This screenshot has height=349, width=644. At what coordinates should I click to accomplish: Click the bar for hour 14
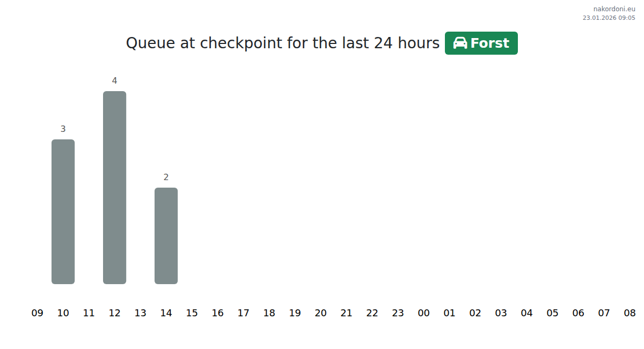tap(166, 236)
